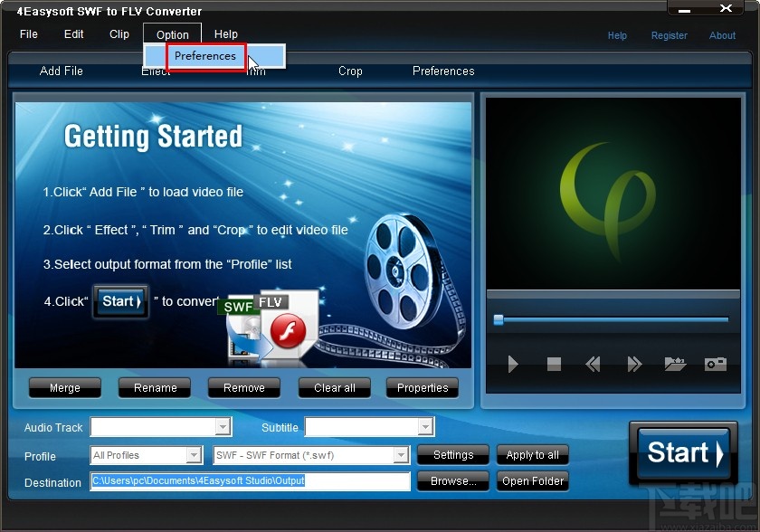This screenshot has width=760, height=532.
Task: Click the Fast Forward playback icon
Action: [633, 364]
